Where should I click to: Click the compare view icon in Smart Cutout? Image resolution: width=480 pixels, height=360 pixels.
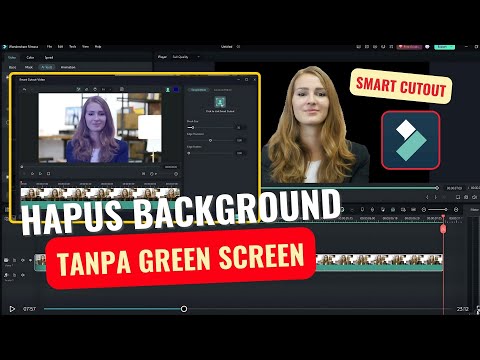(x=122, y=89)
